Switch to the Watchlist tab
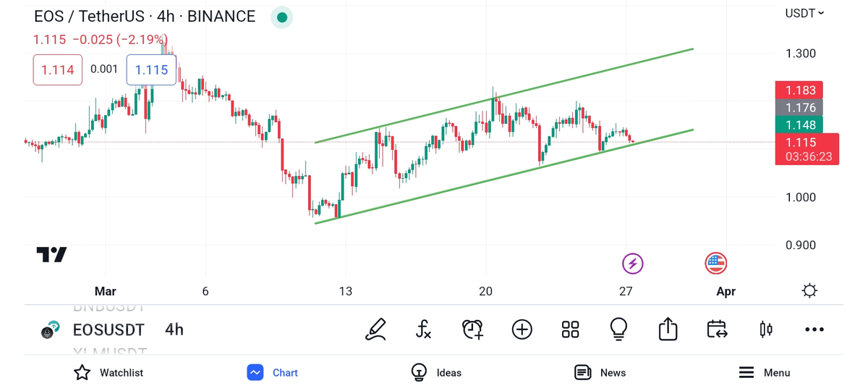Image resolution: width=868 pixels, height=391 pixels. coord(109,373)
